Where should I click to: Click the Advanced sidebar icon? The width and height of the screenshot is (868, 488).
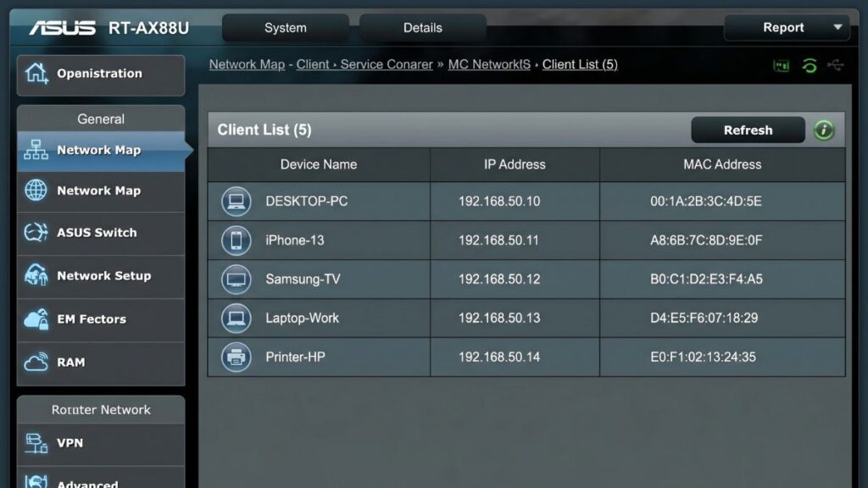[x=36, y=482]
